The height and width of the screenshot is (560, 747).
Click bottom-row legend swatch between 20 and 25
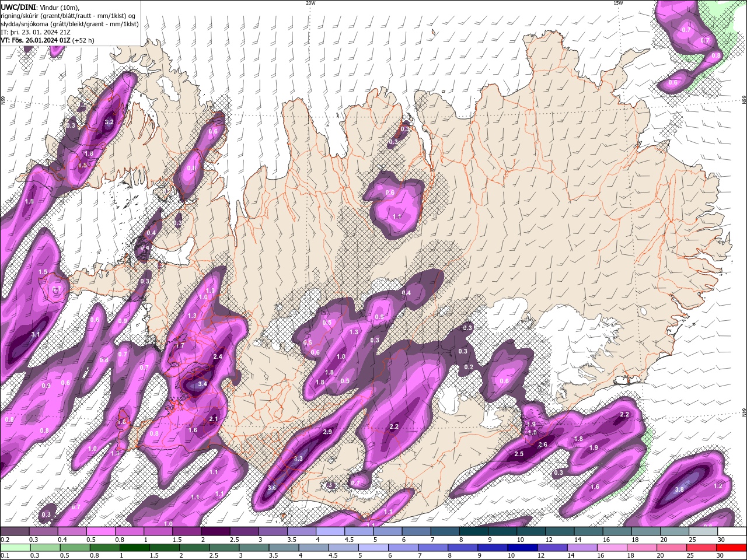(672, 548)
